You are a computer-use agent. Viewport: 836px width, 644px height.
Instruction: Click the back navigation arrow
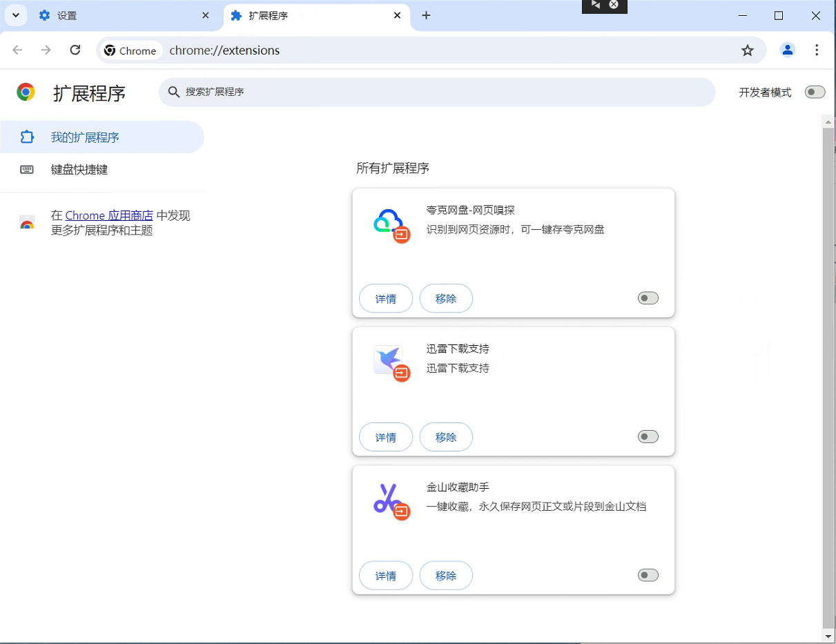click(x=17, y=50)
